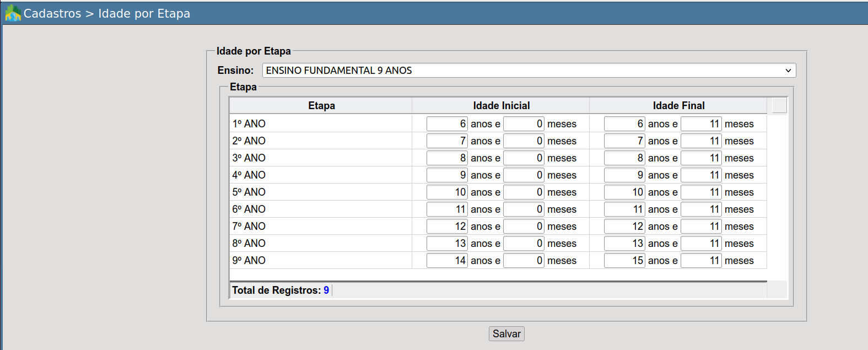This screenshot has width=868, height=350.
Task: Click 9º ANO initial years field
Action: coord(447,261)
